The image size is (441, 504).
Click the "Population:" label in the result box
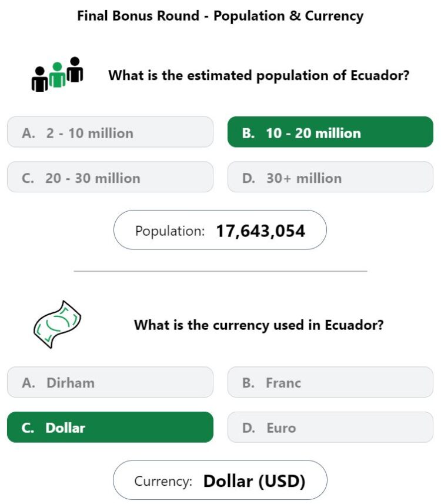click(170, 231)
